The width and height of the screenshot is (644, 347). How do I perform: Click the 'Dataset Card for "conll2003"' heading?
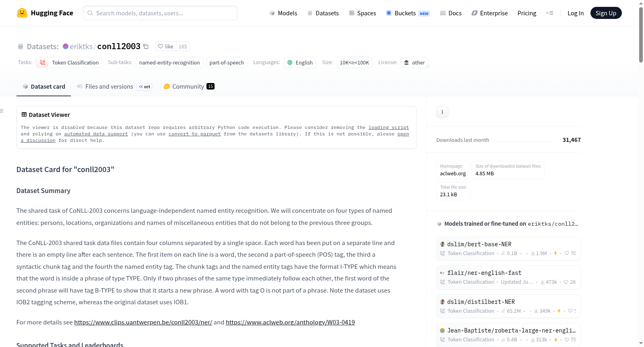pos(65,170)
